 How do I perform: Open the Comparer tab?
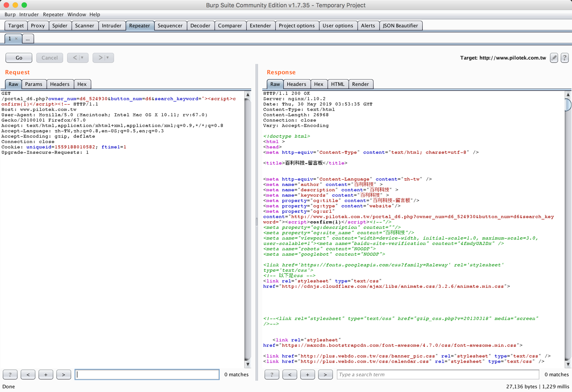pyautogui.click(x=230, y=25)
